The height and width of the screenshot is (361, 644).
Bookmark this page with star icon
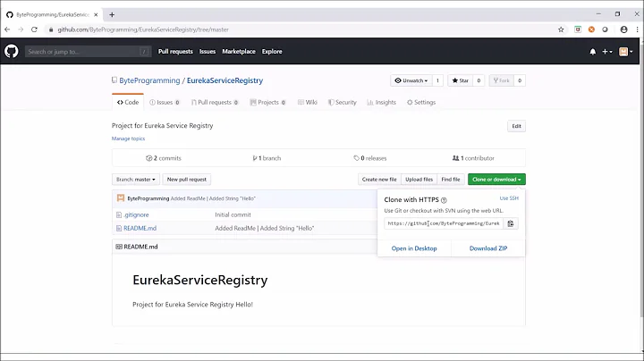click(x=561, y=29)
